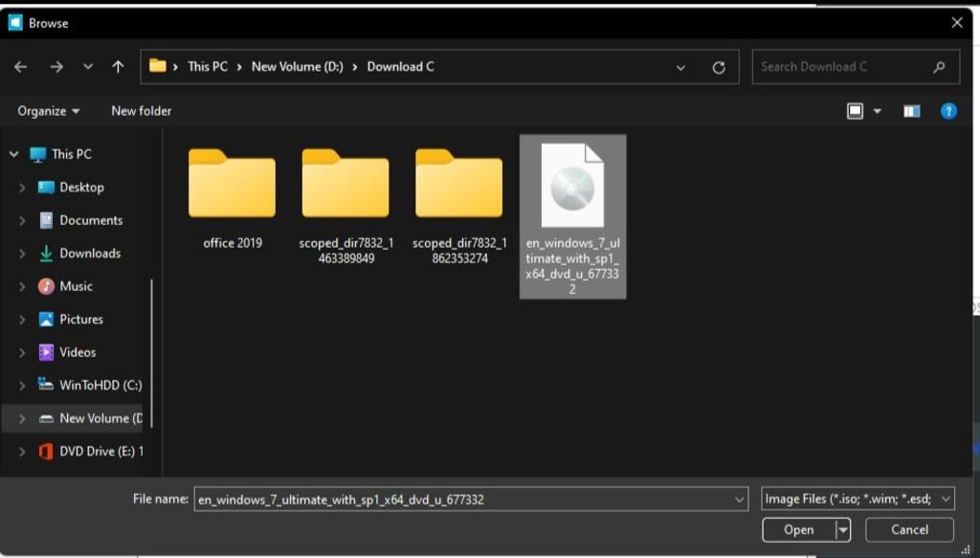
Task: Open Music in the sidebar
Action: click(x=76, y=287)
